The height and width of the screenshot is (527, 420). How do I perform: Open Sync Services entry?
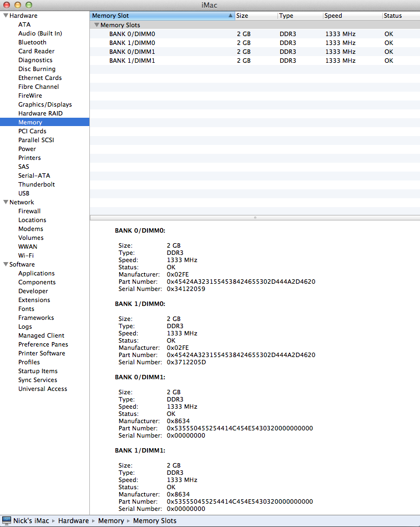coord(38,380)
